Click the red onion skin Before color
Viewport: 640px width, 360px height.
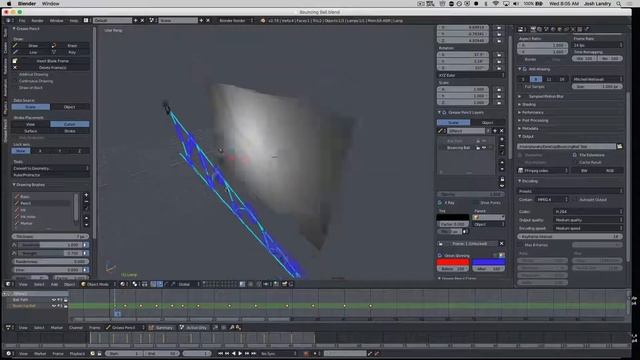tap(453, 262)
